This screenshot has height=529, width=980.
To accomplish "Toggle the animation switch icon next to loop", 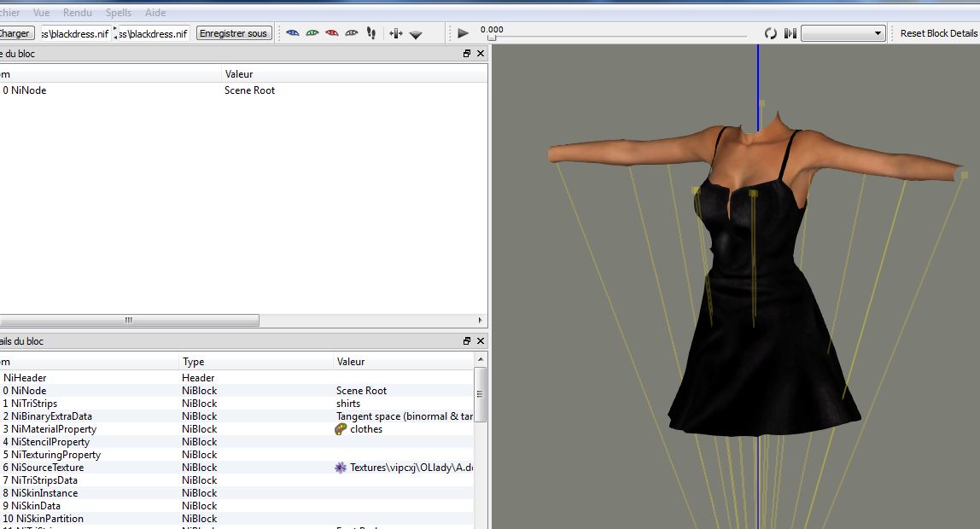I will (790, 33).
